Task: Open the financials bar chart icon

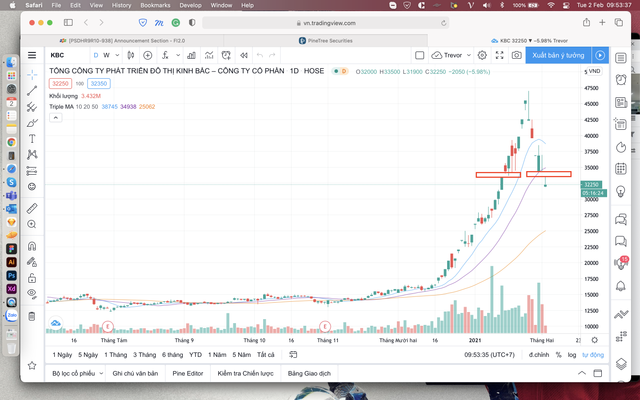Action: 191,55
